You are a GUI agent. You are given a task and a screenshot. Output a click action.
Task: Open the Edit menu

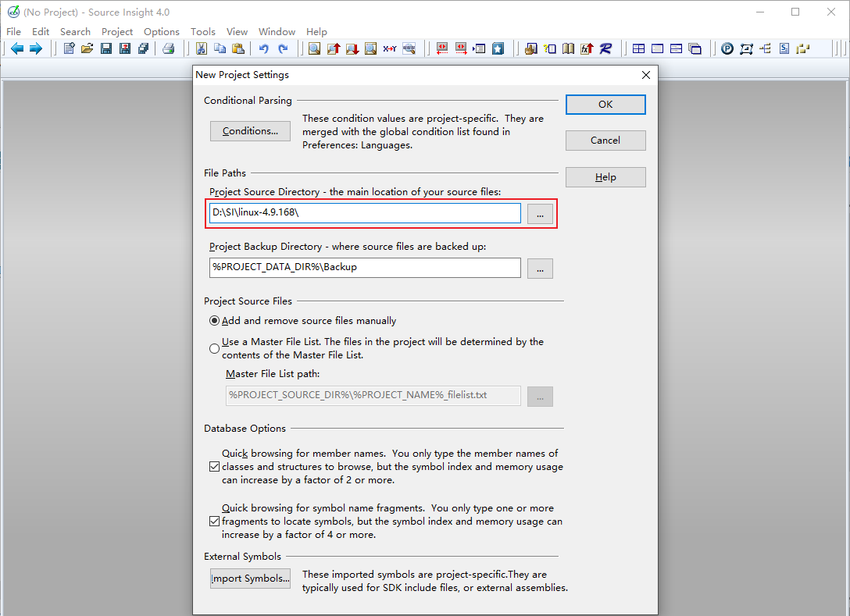tap(41, 31)
